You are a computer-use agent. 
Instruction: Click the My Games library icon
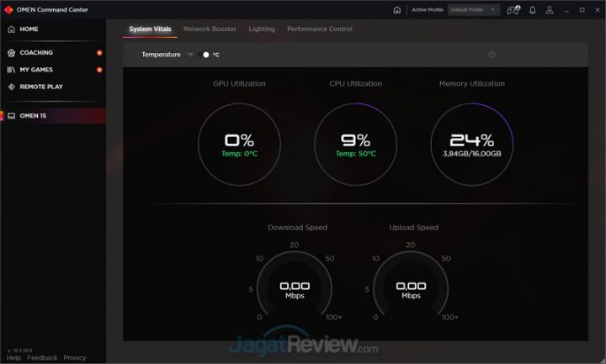12,70
